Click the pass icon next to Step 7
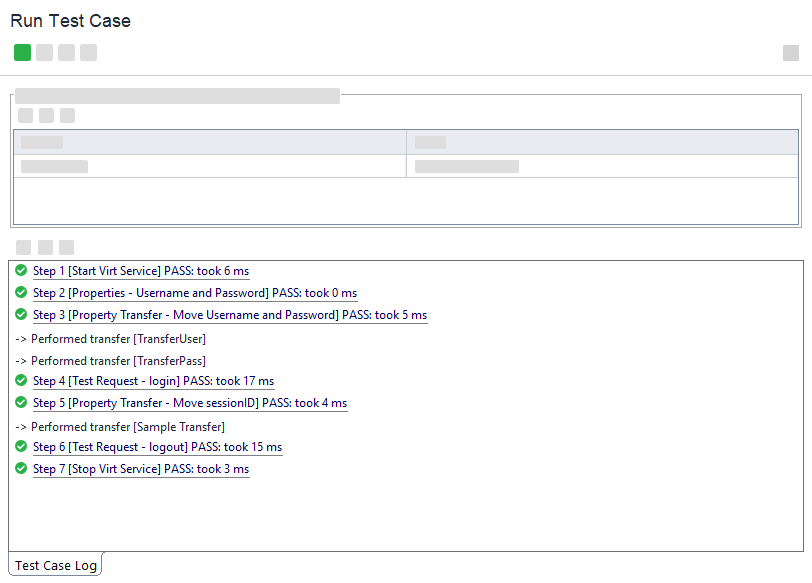 (x=21, y=468)
